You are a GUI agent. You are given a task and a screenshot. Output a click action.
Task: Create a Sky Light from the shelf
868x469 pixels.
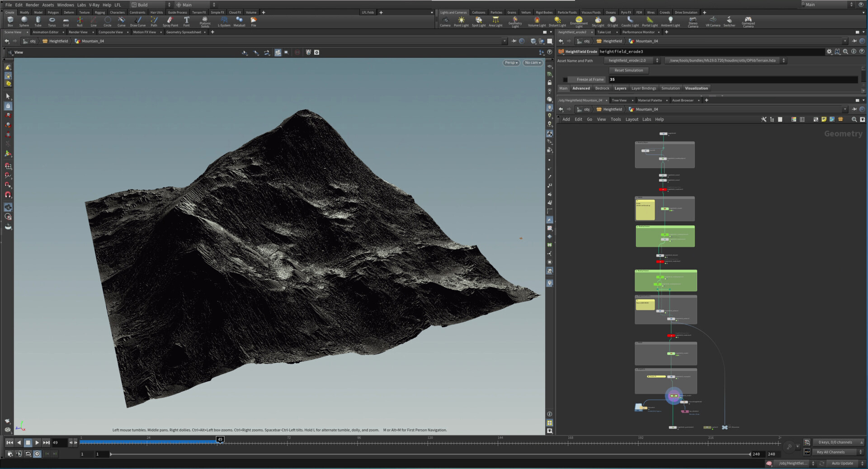point(598,21)
